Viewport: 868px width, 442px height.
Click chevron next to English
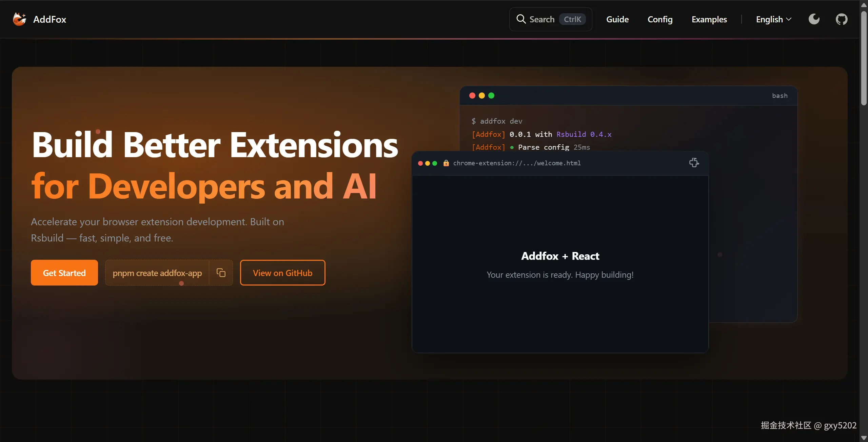point(789,19)
